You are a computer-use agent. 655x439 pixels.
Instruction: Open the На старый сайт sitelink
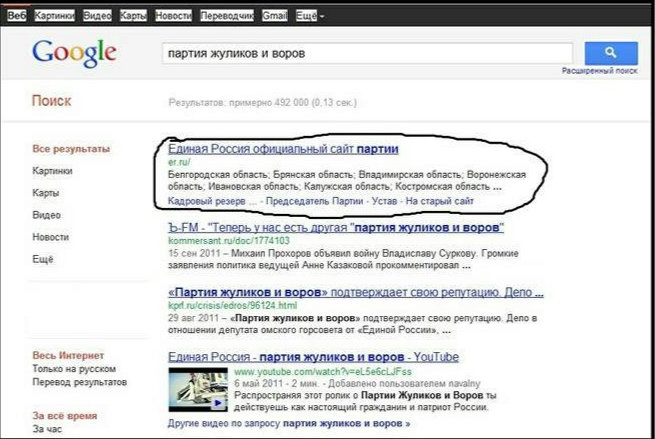[439, 201]
